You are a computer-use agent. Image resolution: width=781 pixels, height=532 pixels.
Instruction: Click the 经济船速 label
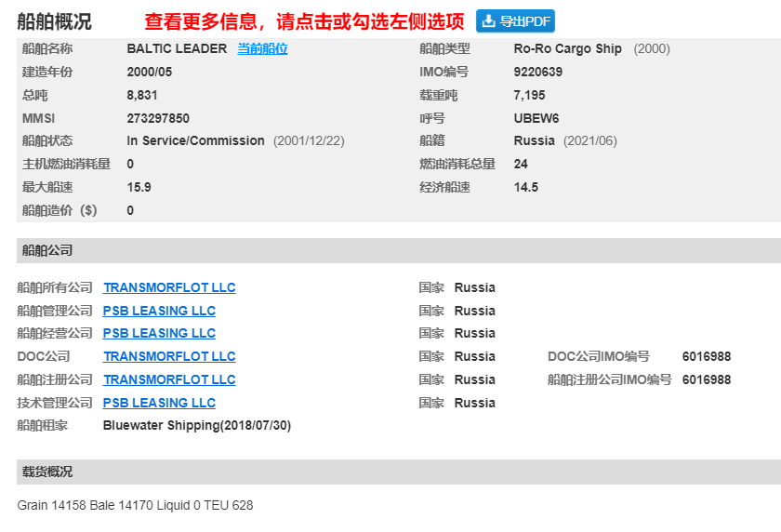(444, 187)
